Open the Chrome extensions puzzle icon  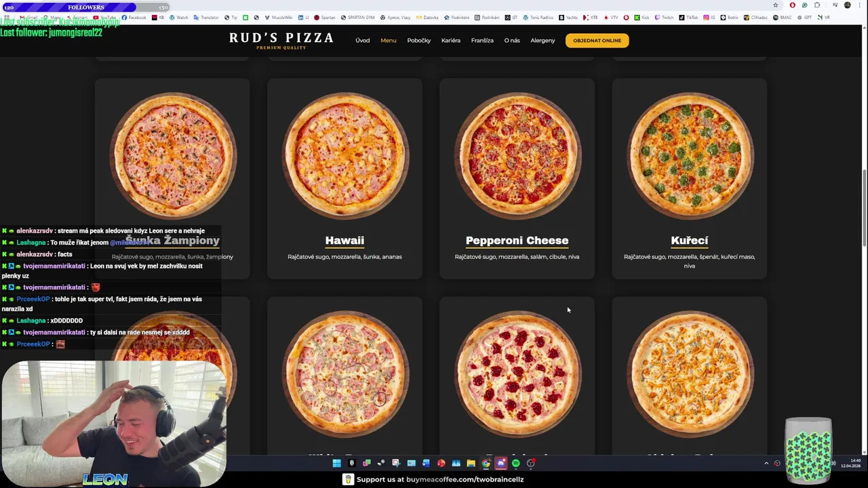click(817, 5)
